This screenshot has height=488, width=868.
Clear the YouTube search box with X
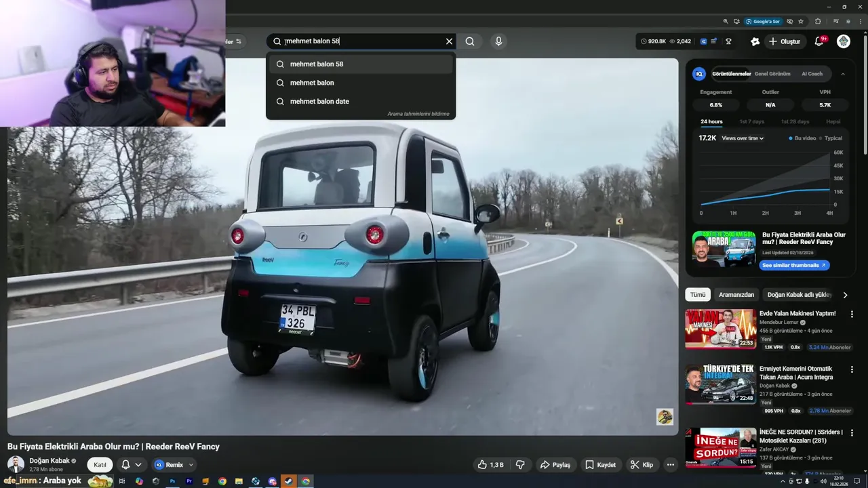449,41
